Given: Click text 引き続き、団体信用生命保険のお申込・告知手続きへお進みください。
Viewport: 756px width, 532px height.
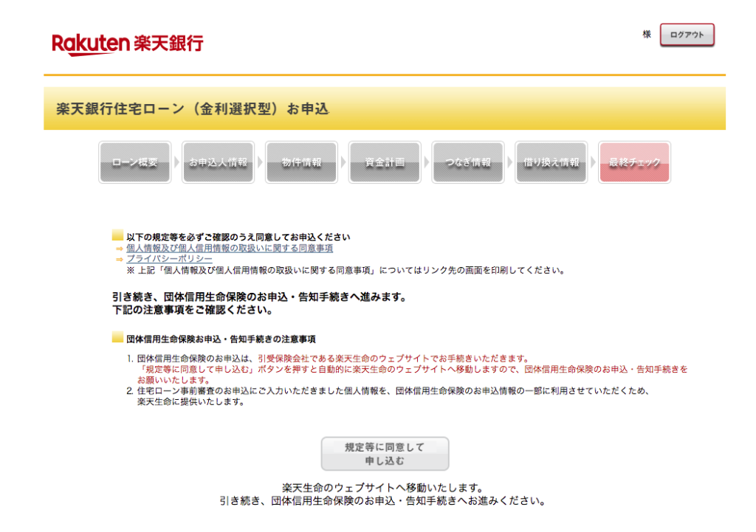Looking at the screenshot, I should pos(383,501).
